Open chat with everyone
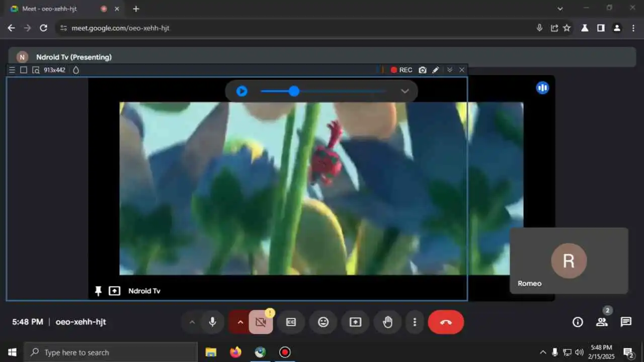644x362 pixels. click(626, 322)
